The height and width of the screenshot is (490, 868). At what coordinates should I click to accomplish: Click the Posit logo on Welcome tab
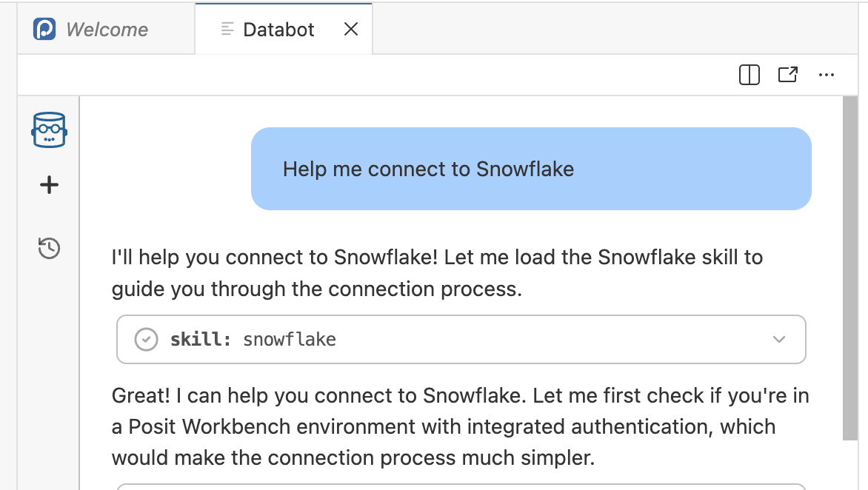tap(45, 30)
